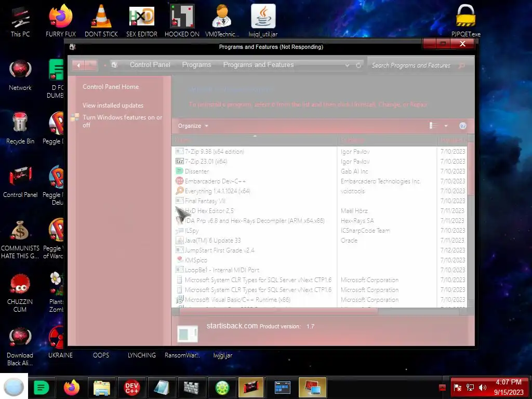Select Microsoft Visual Basic/C++ Runtime (x86) row

coord(319,300)
